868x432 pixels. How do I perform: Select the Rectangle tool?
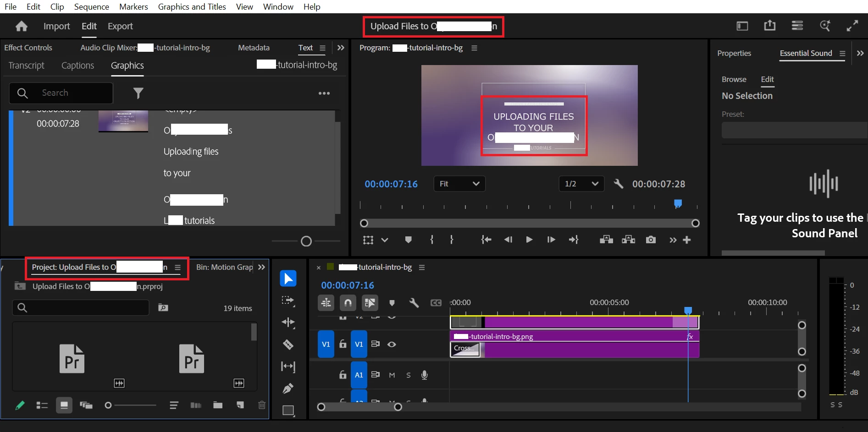point(288,410)
